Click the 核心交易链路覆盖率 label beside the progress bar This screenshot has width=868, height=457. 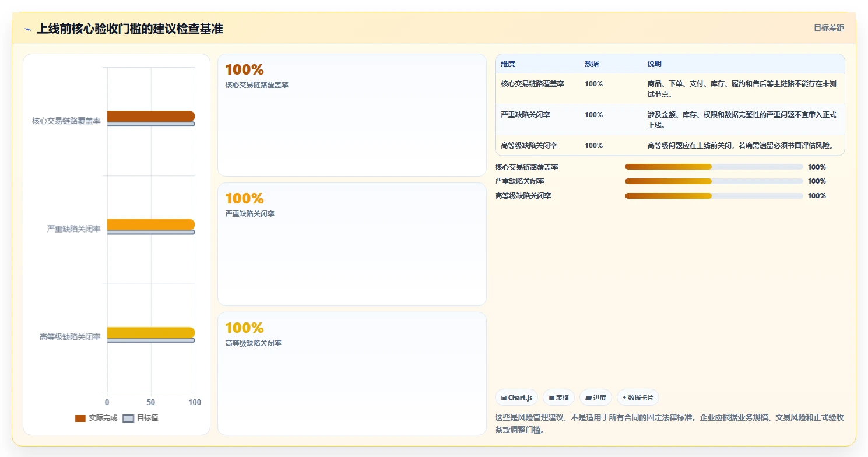[x=526, y=167]
